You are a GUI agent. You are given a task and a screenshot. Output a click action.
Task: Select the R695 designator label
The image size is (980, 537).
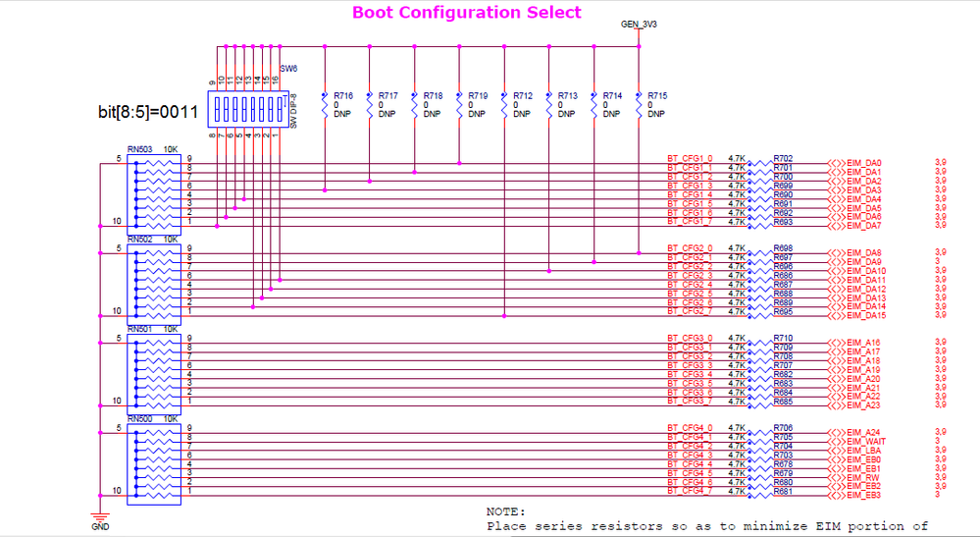click(x=783, y=312)
